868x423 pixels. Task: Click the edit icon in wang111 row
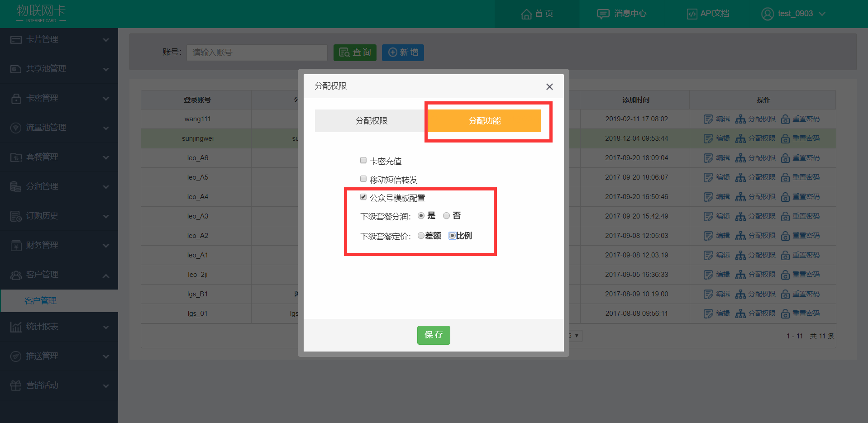coord(708,119)
